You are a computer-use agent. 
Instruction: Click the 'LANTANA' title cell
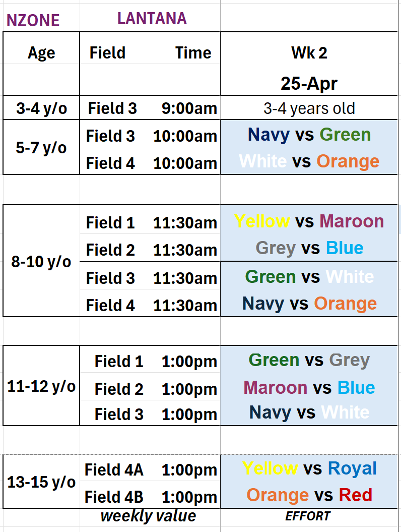point(152,19)
